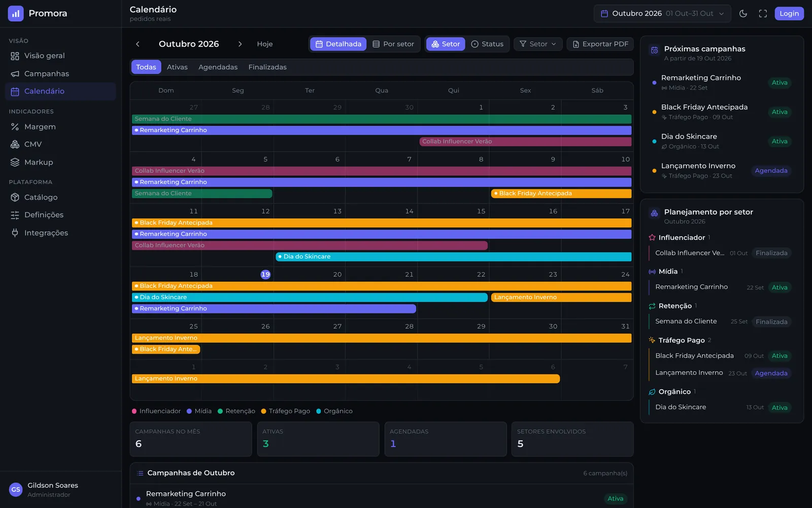Select day 19 on the calendar
The height and width of the screenshot is (508, 812).
265,274
